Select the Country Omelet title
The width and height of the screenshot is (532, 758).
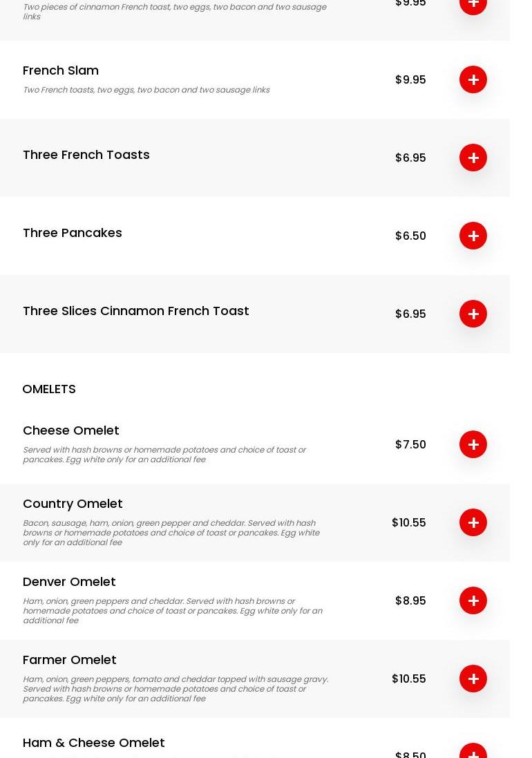[x=73, y=504]
